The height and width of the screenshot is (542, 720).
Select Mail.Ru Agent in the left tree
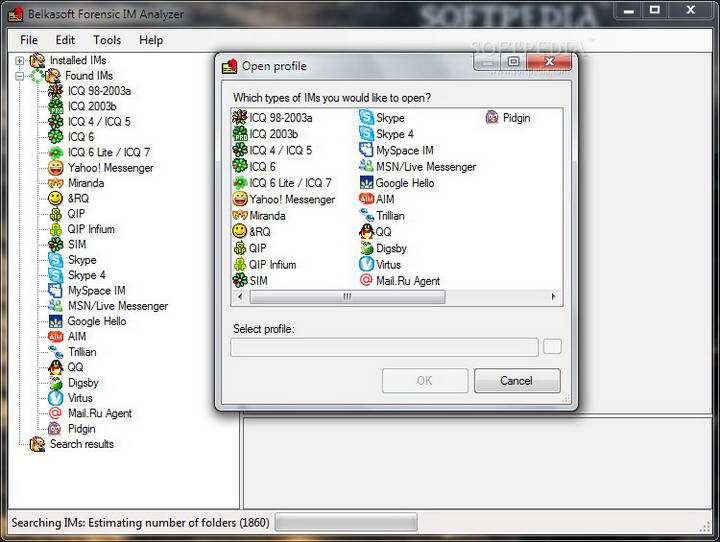[x=100, y=413]
